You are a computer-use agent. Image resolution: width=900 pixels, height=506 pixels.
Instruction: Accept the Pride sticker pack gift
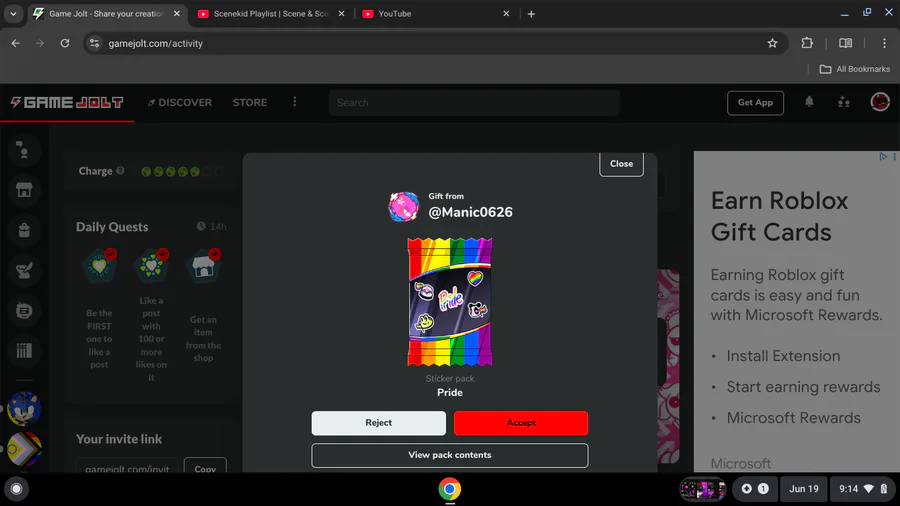[x=521, y=423]
